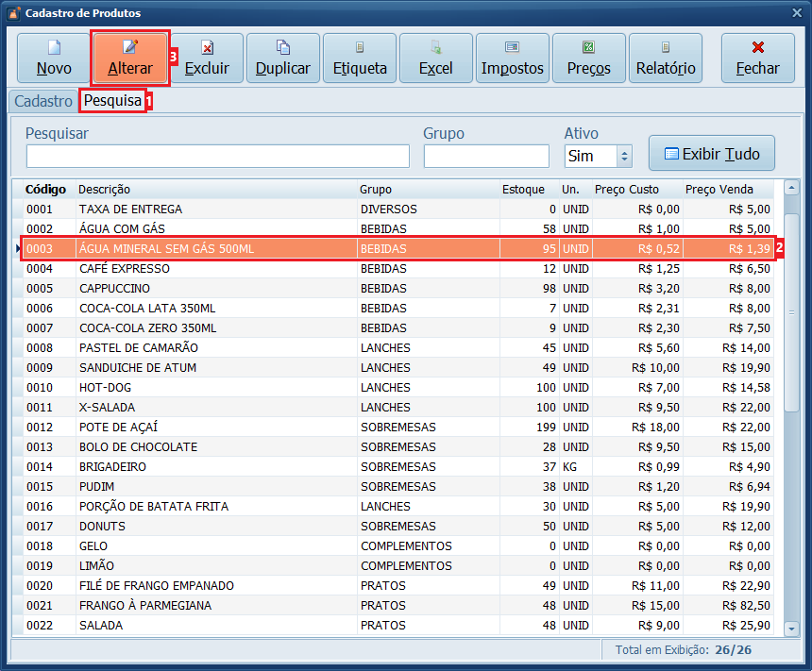Click the Novo toolbar button
This screenshot has height=671, width=812.
(x=54, y=59)
